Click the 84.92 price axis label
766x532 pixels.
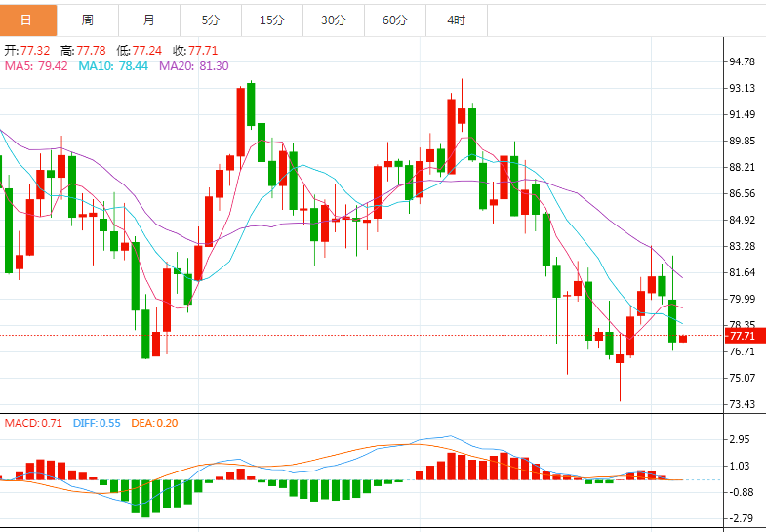(742, 220)
